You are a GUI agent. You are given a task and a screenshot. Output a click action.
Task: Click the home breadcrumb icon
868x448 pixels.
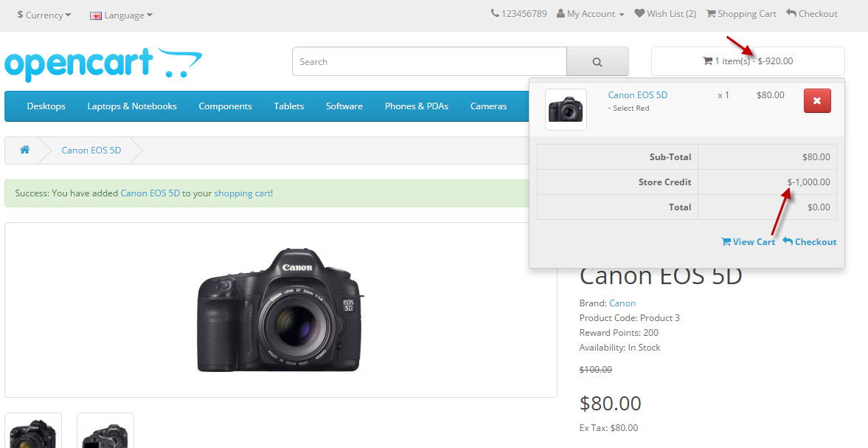click(24, 150)
